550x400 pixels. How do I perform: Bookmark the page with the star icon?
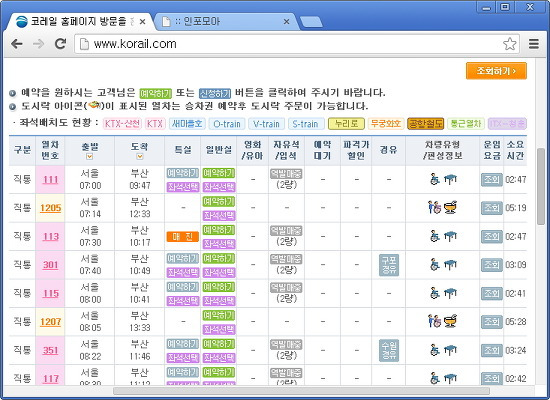[x=509, y=44]
